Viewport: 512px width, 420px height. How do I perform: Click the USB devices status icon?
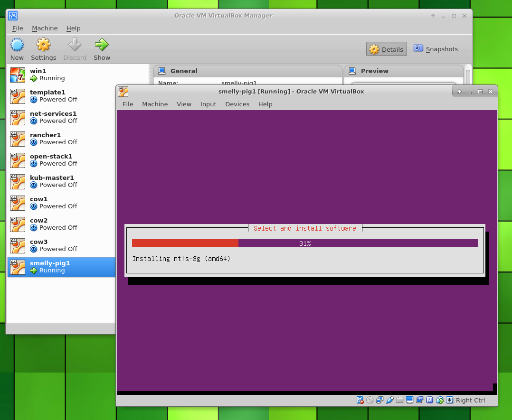click(x=390, y=400)
